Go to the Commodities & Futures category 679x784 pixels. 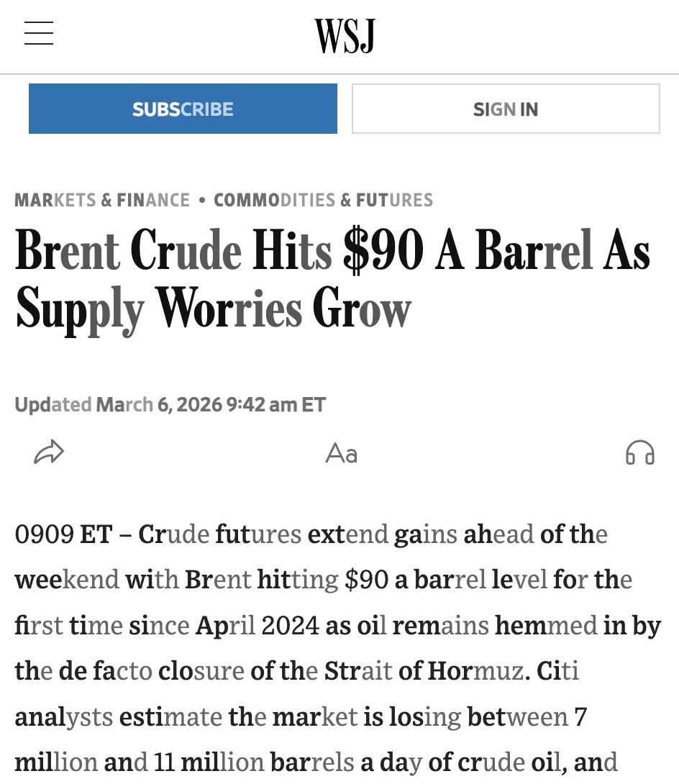(323, 200)
